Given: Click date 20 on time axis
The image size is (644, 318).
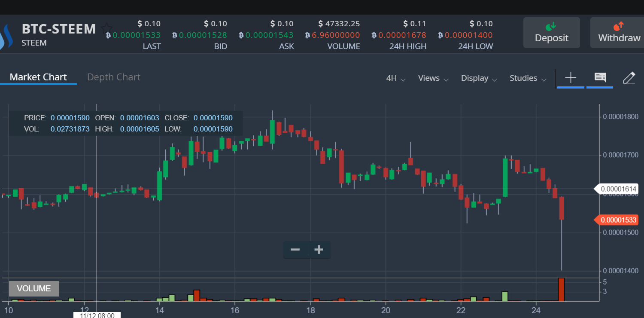Looking at the screenshot, I should pyautogui.click(x=386, y=310).
